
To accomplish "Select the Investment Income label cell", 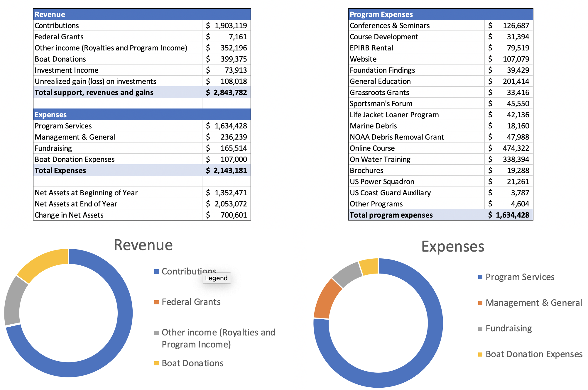I will (x=118, y=70).
